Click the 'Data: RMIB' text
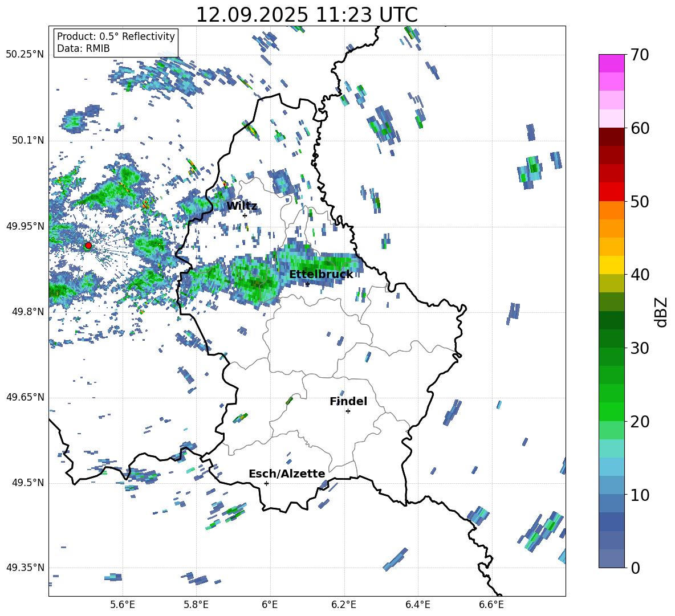Screen dimensions: 675x616 pyautogui.click(x=83, y=48)
